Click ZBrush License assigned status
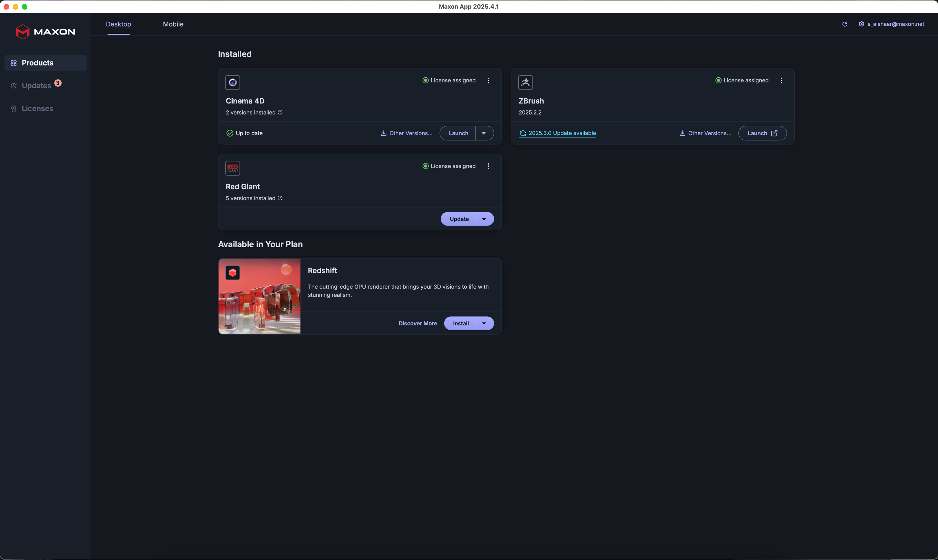This screenshot has width=938, height=560. 742,80
